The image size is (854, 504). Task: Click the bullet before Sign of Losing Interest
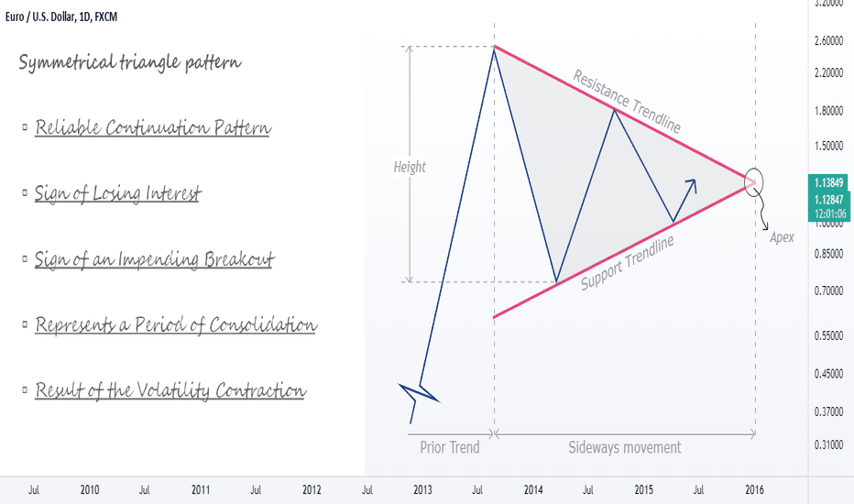[x=25, y=192]
